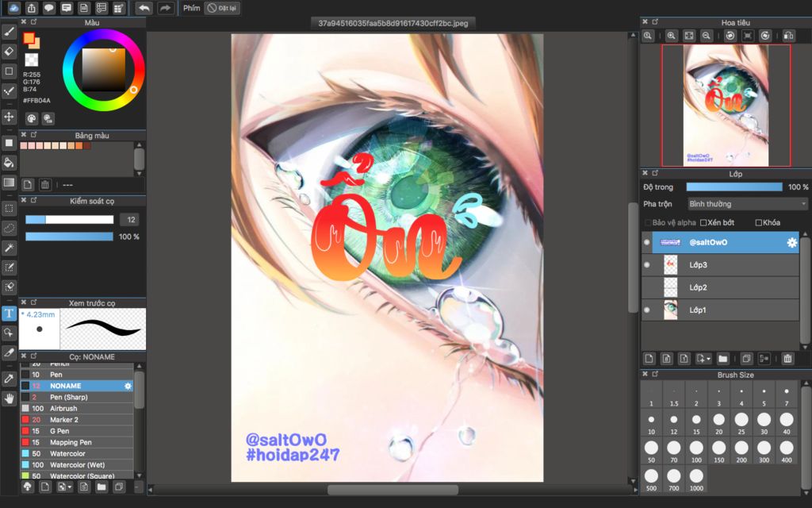The height and width of the screenshot is (508, 812).
Task: Tick the Khóa lock checkbox
Action: [x=759, y=223]
